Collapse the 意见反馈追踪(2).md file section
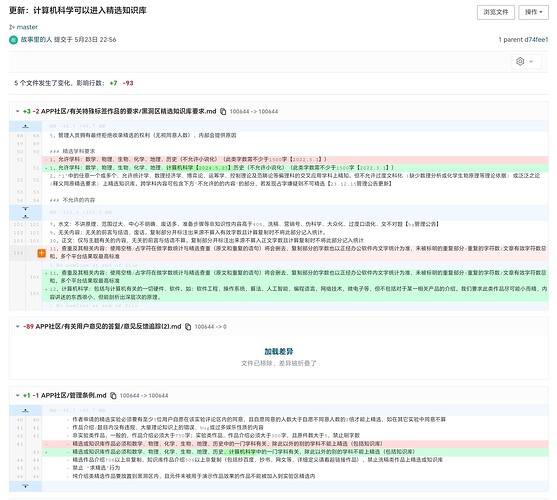 click(17, 326)
